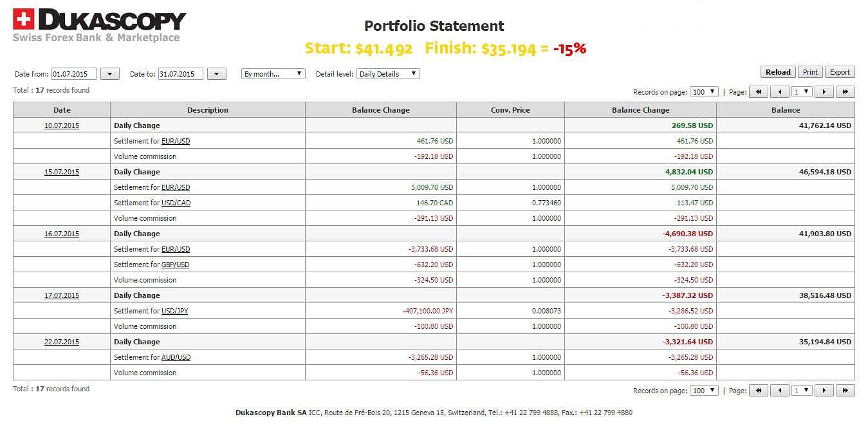Open the Date from calendar picker arrow
Viewport: 868px width, 428px height.
click(110, 74)
